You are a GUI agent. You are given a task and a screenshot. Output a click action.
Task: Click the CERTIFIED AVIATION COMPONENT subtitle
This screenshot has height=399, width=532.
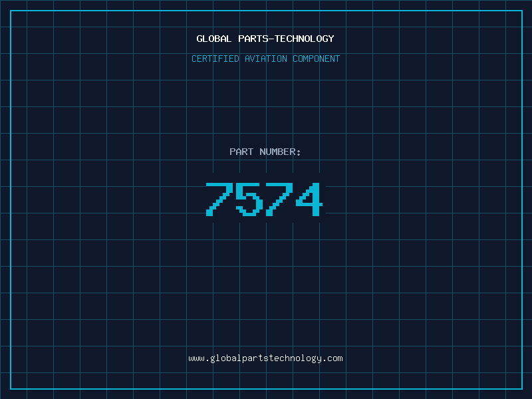265,59
